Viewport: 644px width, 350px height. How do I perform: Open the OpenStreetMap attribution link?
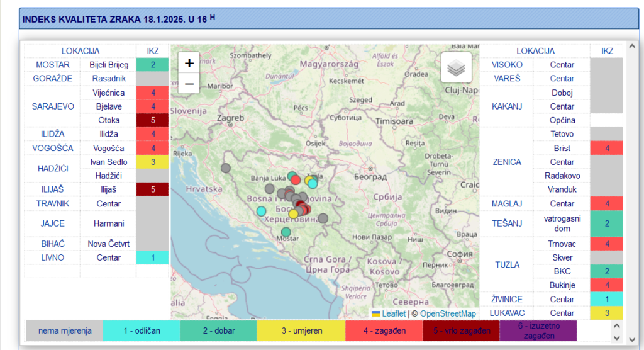pyautogui.click(x=448, y=313)
